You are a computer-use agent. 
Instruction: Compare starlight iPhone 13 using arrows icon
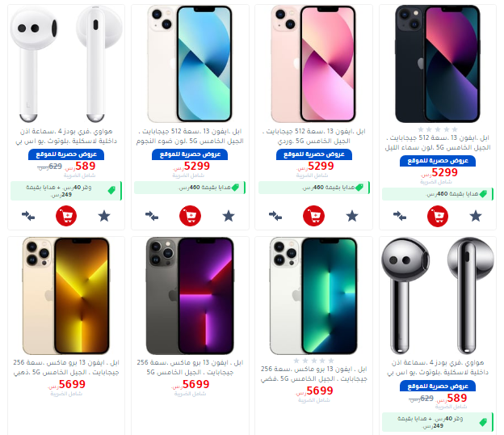[x=152, y=216]
